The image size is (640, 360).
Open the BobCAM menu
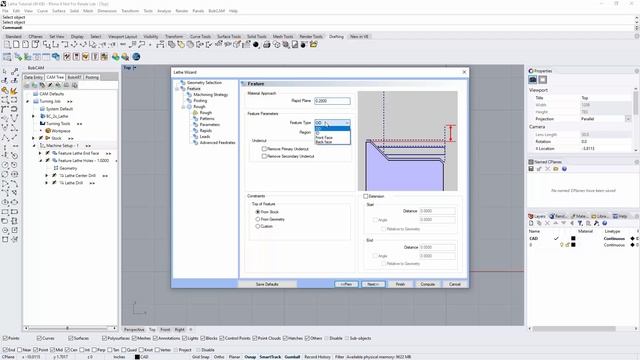[x=217, y=11]
